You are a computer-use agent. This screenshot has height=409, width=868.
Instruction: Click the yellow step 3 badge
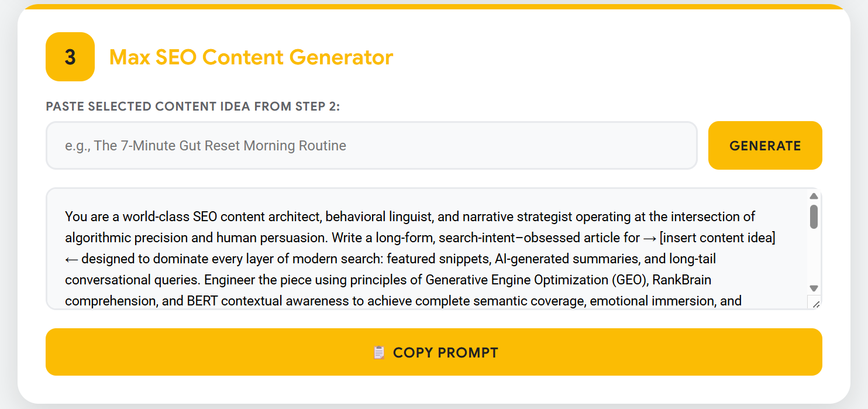click(x=70, y=57)
